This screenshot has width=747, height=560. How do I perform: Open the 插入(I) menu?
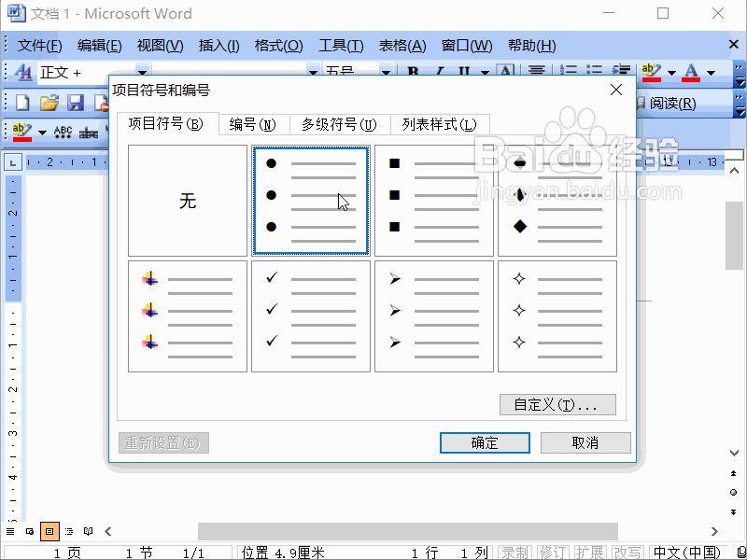[218, 46]
